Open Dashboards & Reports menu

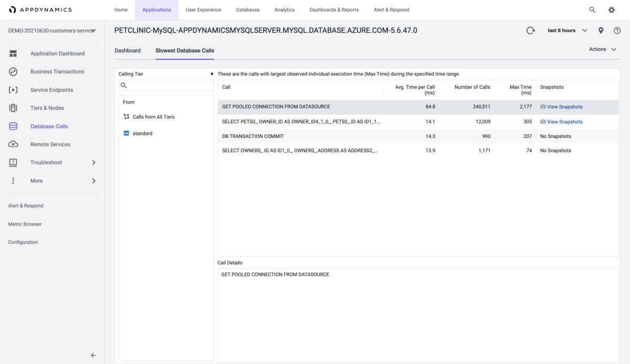334,10
